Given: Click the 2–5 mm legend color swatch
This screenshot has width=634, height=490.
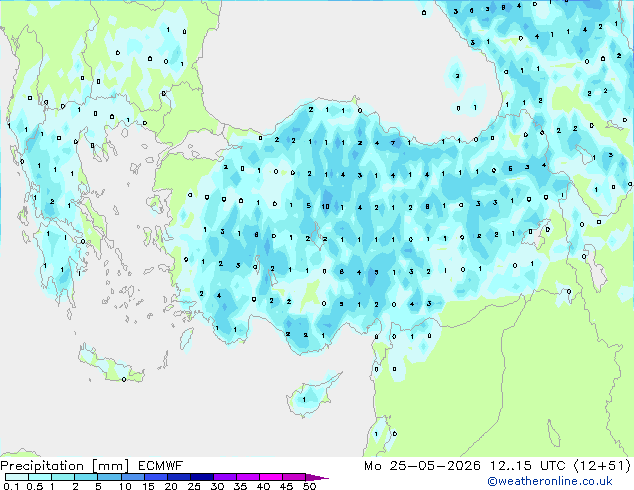Looking at the screenshot, I should [86, 477].
